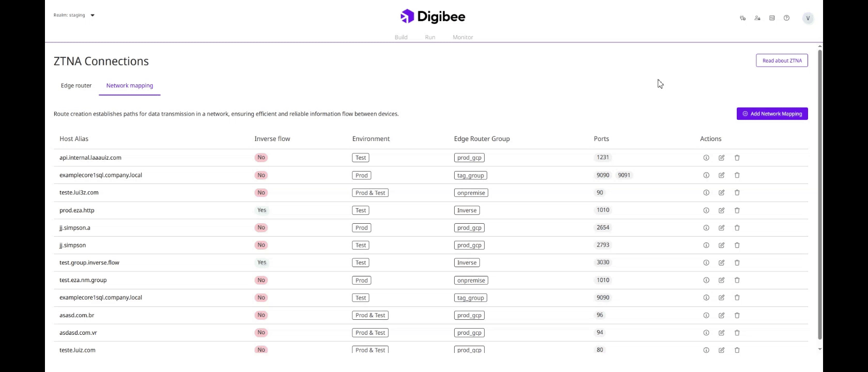Click the Digibee logo
The width and height of the screenshot is (868, 372).
coord(433,17)
